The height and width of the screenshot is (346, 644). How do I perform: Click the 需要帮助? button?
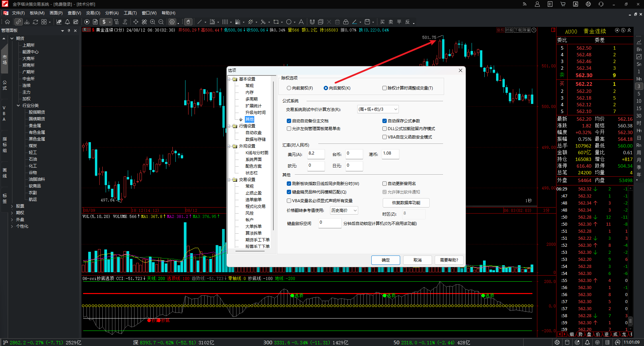[449, 260]
